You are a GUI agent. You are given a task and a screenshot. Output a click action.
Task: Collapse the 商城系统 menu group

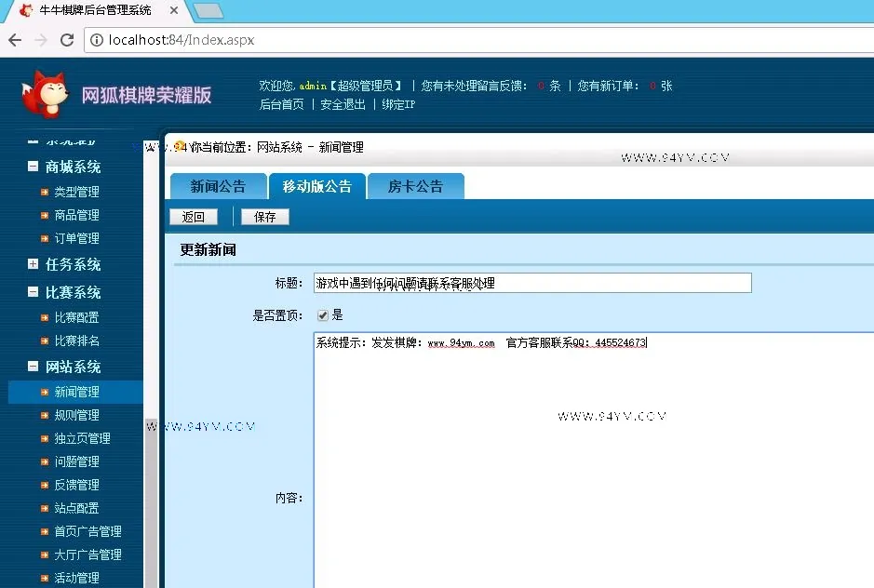(33, 167)
